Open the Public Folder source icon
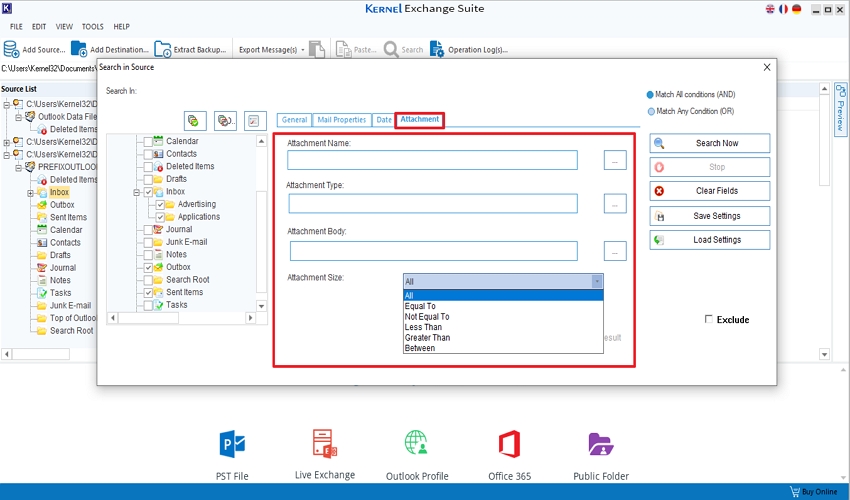This screenshot has height=500, width=850. click(x=601, y=444)
